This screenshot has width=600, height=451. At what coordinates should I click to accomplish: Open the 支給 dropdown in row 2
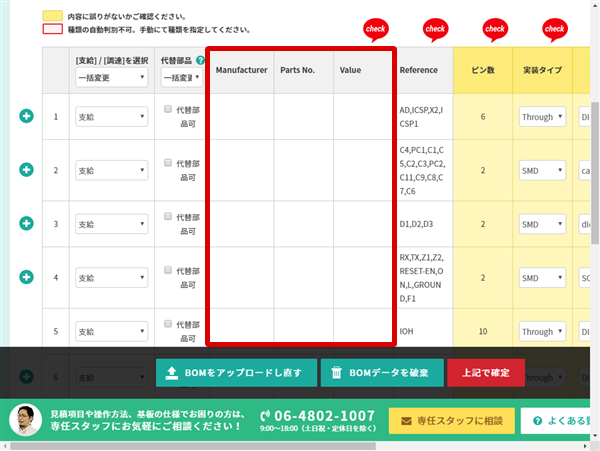click(x=112, y=170)
